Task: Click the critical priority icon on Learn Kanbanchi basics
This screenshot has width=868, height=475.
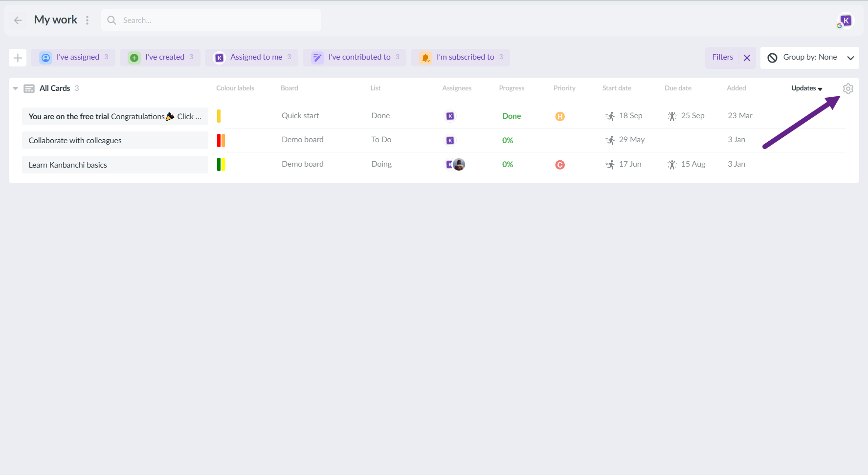Action: (x=560, y=165)
